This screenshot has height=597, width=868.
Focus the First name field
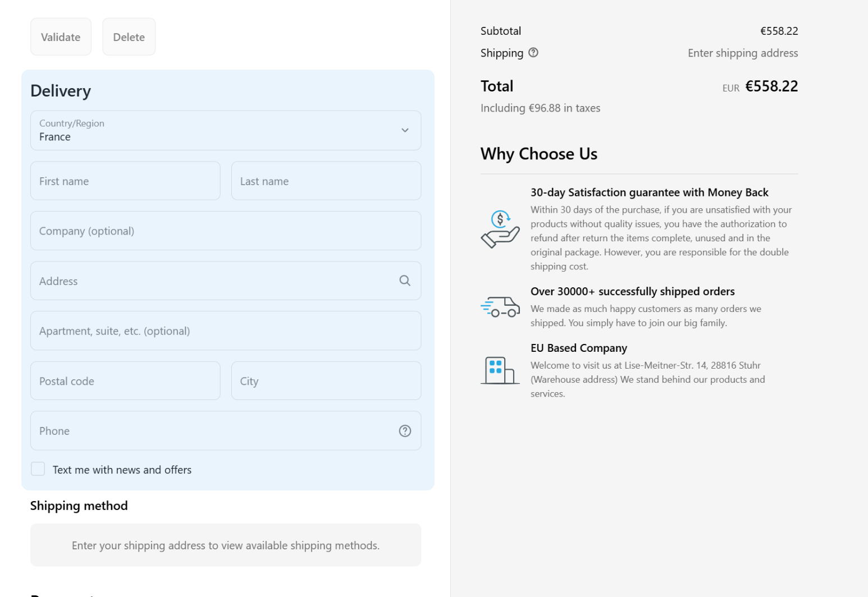125,181
